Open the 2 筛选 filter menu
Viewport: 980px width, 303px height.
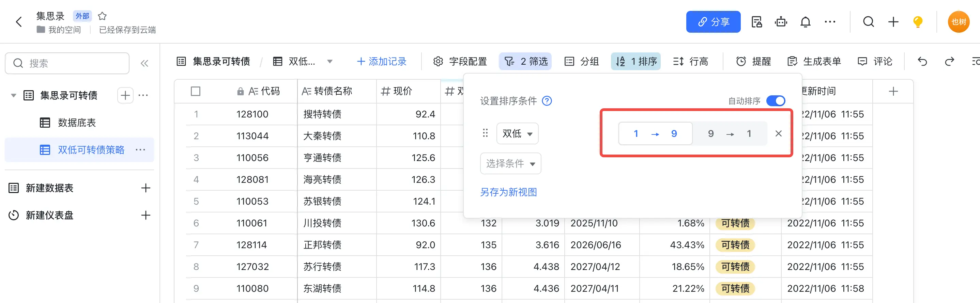pos(525,62)
